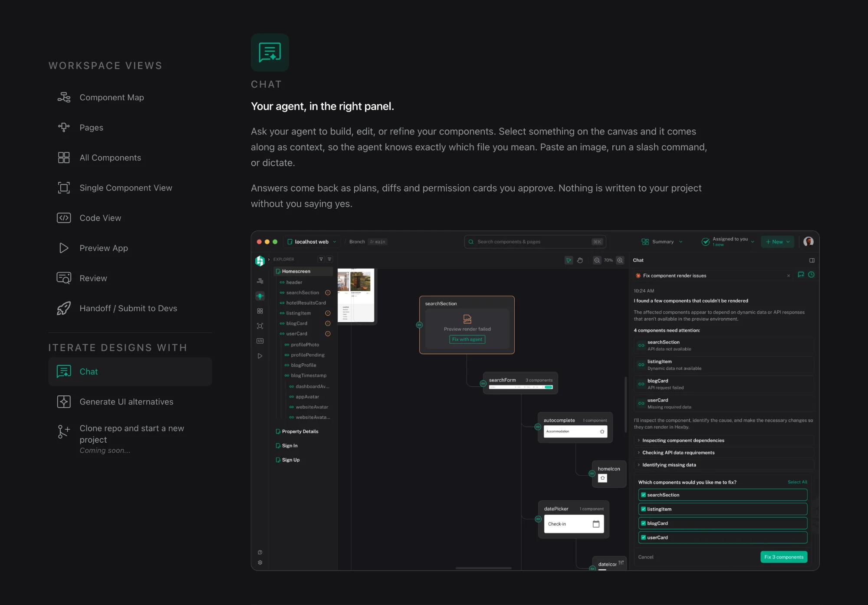Open the Summary dropdown
The image size is (868, 605).
(x=662, y=242)
